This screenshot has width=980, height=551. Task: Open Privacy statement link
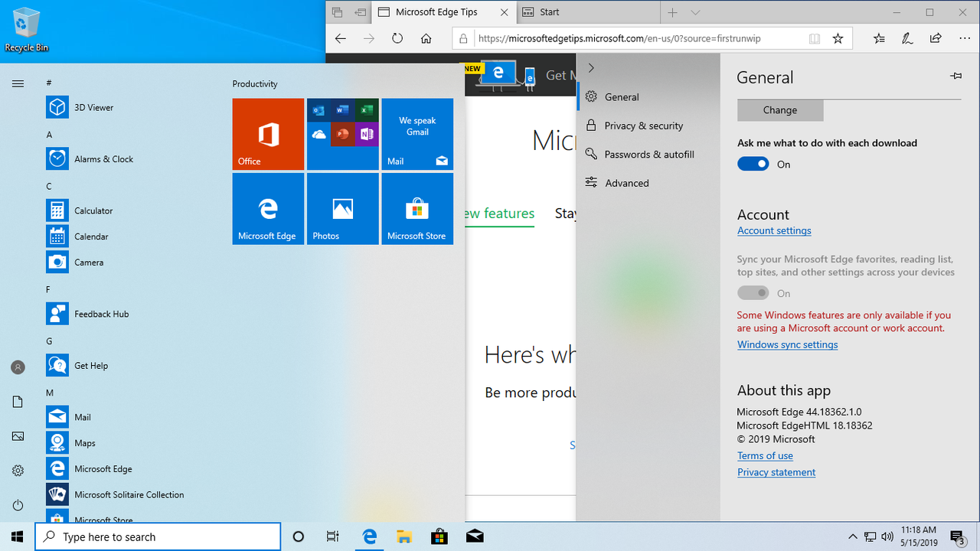776,472
